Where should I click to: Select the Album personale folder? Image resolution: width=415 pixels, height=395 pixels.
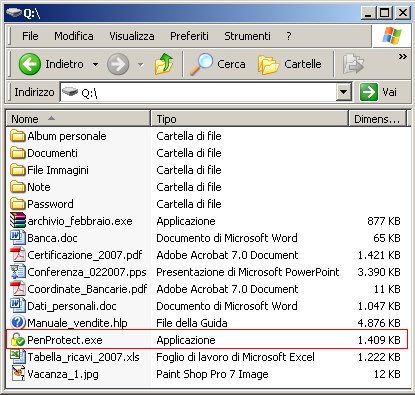[x=58, y=136]
